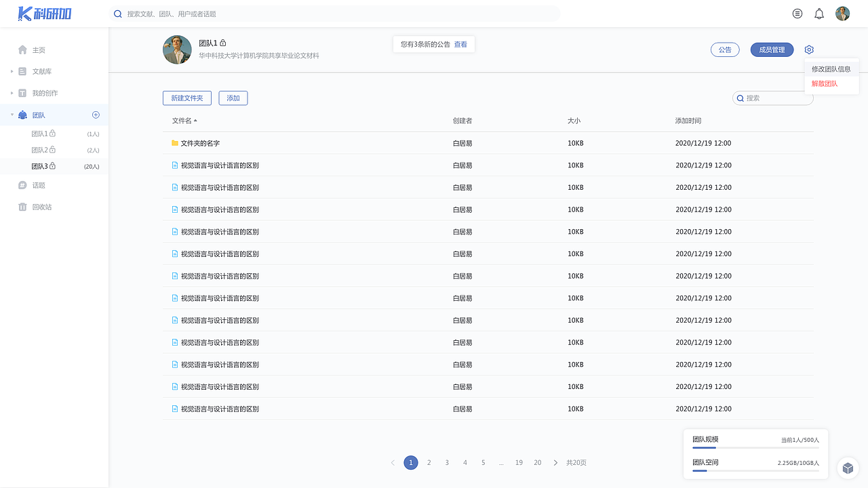This screenshot has height=488, width=868.
Task: Open 成员管理
Action: [772, 49]
